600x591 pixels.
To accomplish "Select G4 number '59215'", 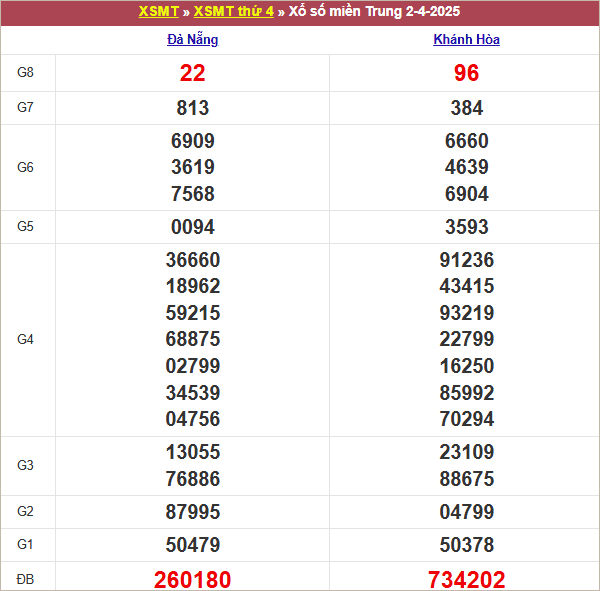I will pos(192,313).
